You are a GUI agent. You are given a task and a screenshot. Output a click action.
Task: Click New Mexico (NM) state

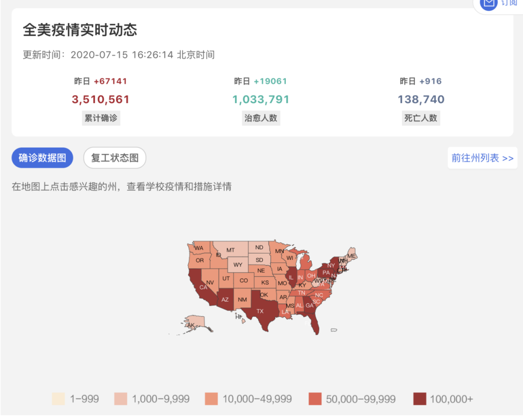242,300
